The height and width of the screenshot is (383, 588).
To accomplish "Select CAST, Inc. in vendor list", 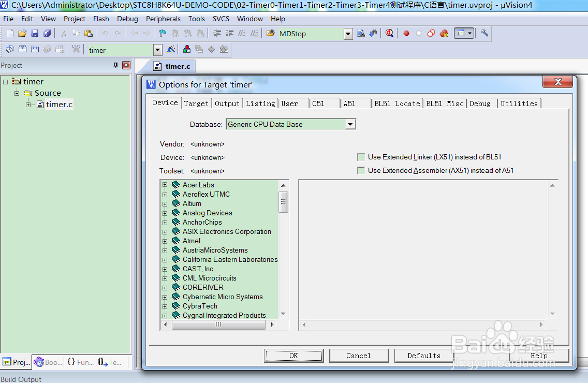I will (198, 269).
